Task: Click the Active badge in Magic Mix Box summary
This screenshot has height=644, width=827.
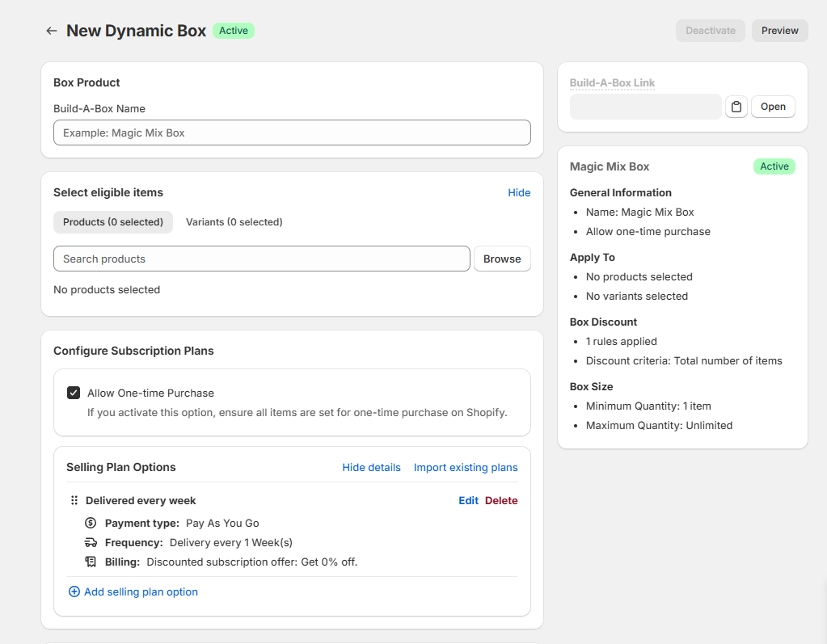Action: 774,166
